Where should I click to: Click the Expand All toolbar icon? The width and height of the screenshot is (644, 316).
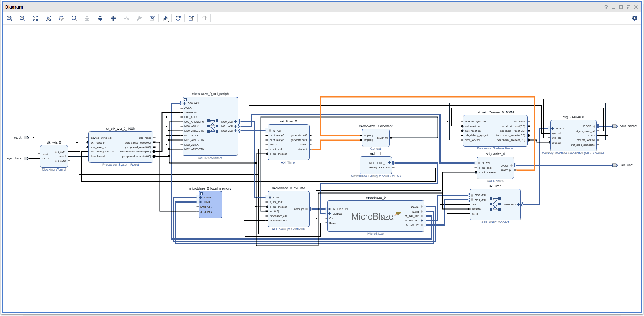coord(100,18)
